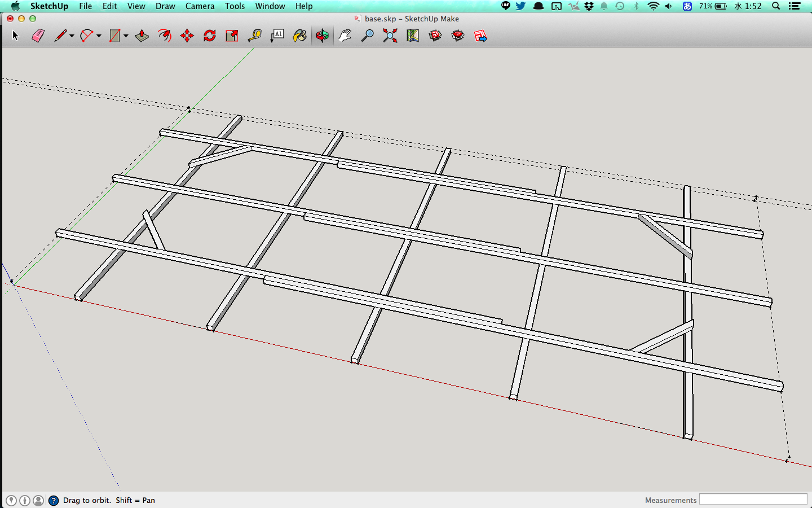This screenshot has width=812, height=508.
Task: Click the geo-location status button
Action: [x=11, y=500]
